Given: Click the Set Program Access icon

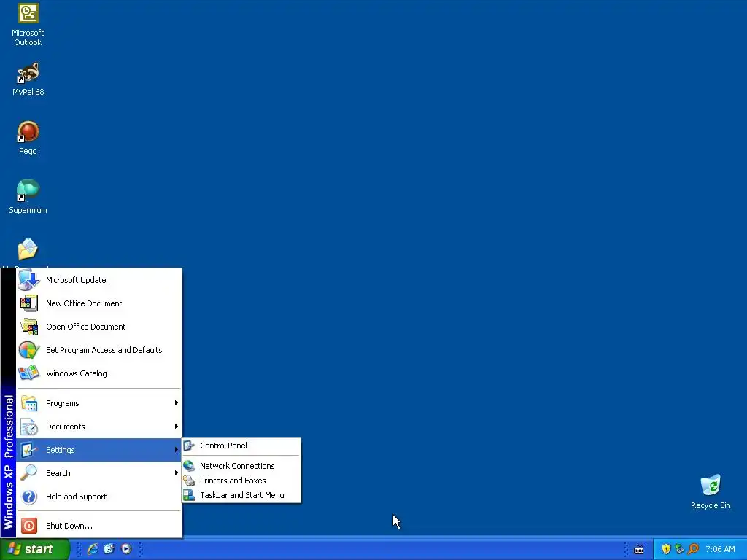Looking at the screenshot, I should pyautogui.click(x=28, y=350).
